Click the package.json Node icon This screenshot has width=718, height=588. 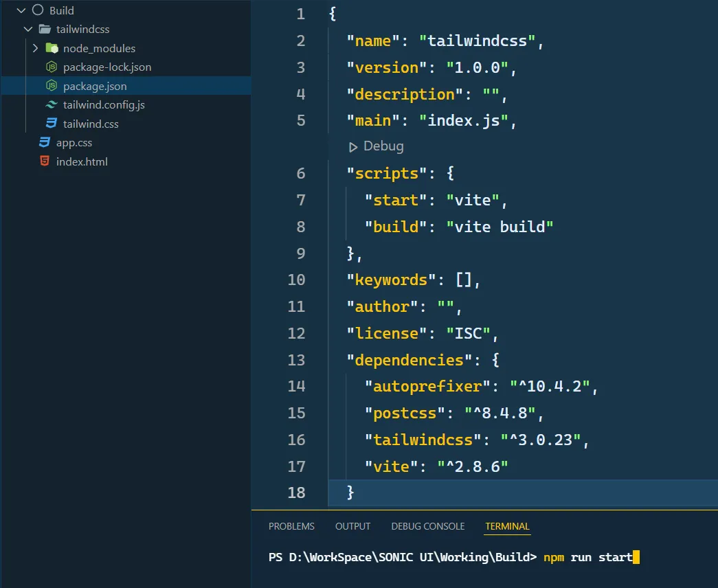point(52,86)
